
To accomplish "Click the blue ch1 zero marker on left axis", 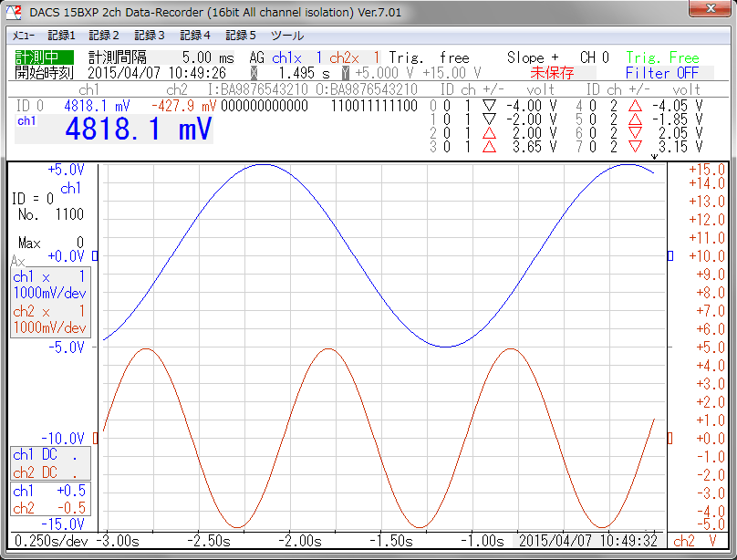I will 95,256.
